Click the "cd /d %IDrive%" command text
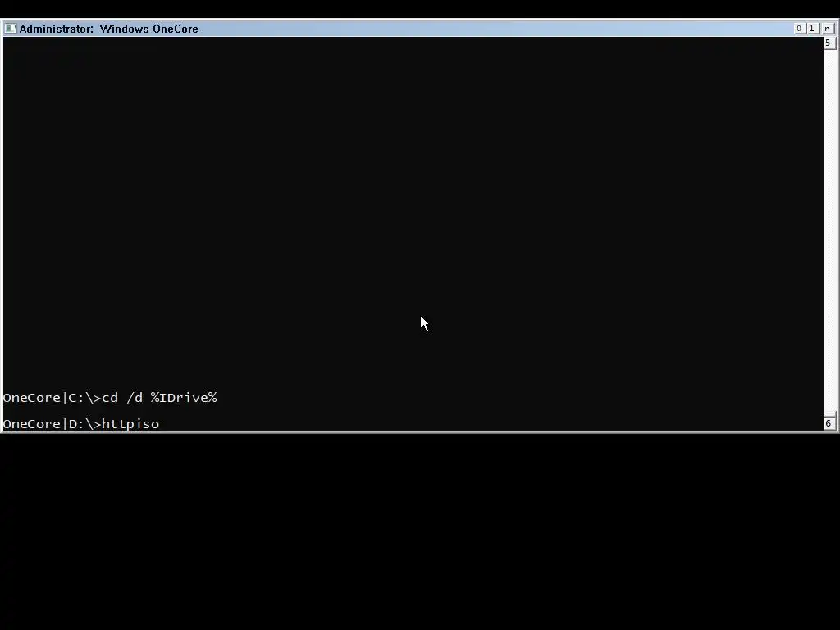Viewport: 840px width, 630px height. coord(159,398)
